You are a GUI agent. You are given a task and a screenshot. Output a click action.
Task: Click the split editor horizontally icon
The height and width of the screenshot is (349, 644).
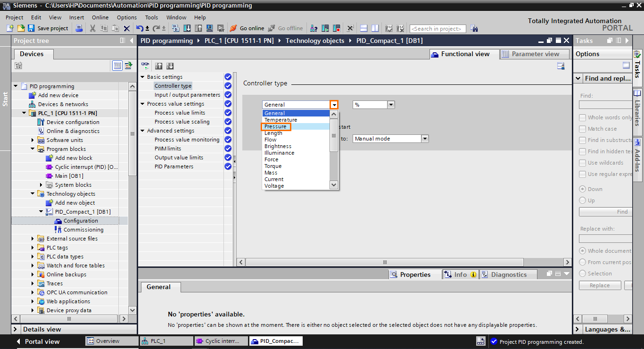point(363,28)
